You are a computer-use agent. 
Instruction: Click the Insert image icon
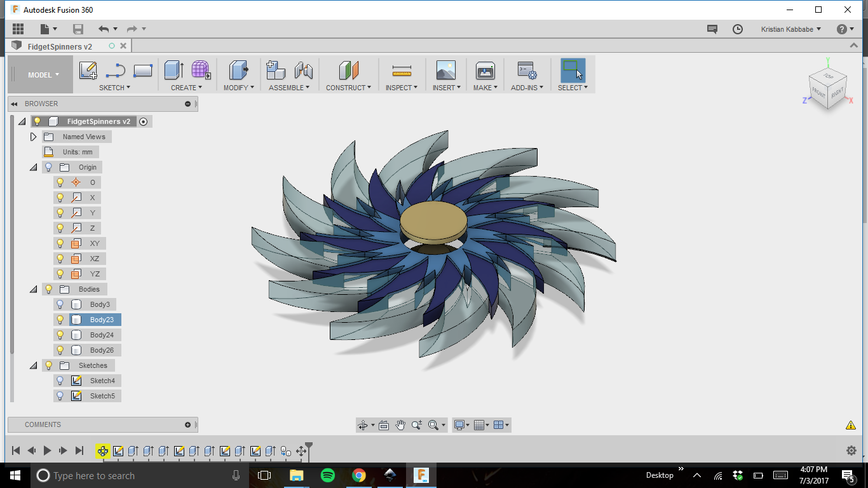tap(445, 70)
